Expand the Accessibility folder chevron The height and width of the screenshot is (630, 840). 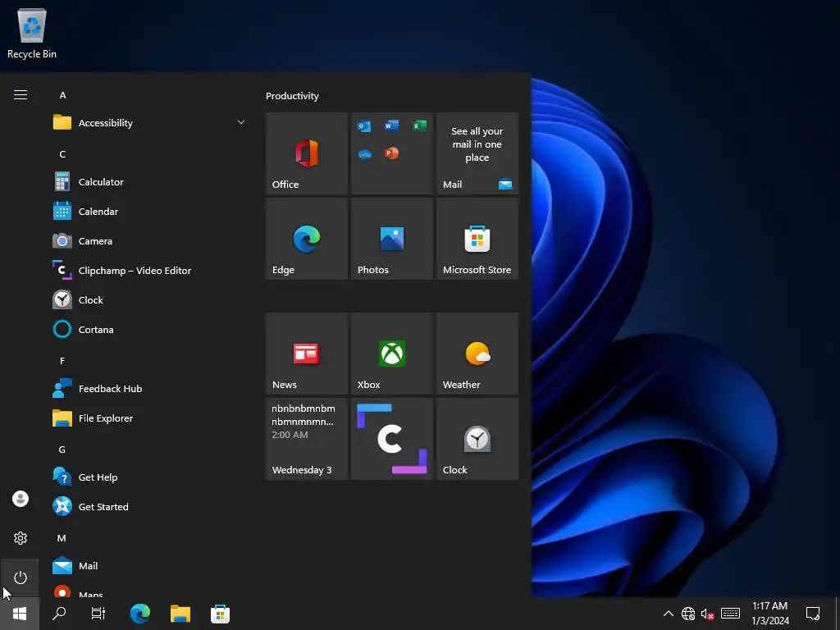pyautogui.click(x=241, y=123)
